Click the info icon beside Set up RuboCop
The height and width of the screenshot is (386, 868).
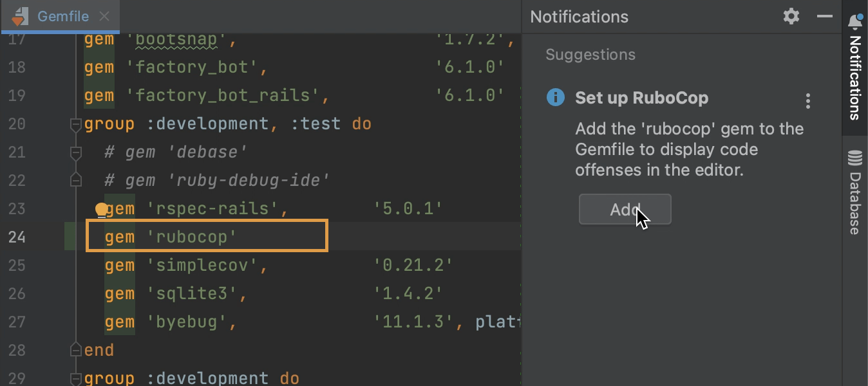tap(555, 98)
